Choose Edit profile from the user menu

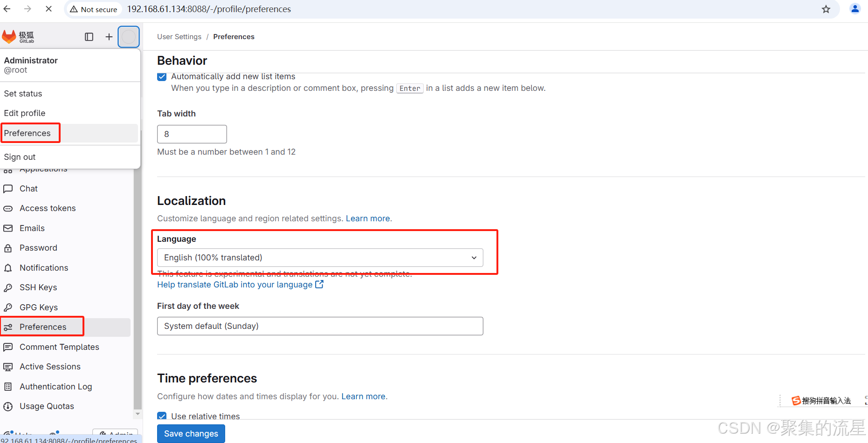[24, 113]
